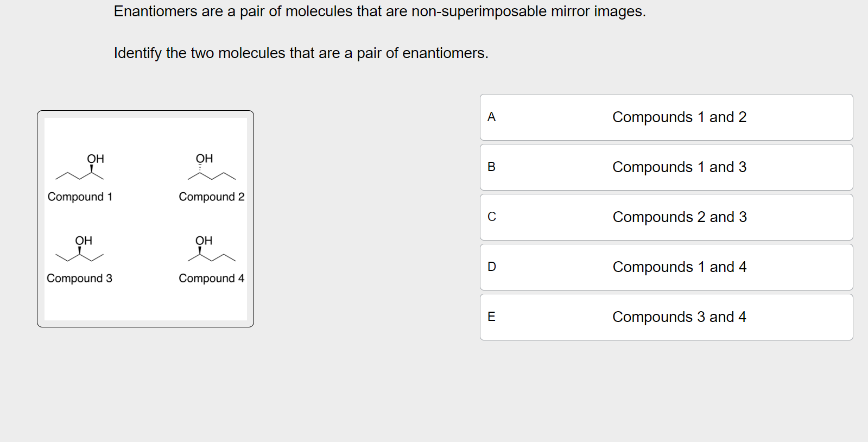Viewport: 868px width, 442px height.
Task: Click the "Compound 3" caption
Action: pos(79,278)
